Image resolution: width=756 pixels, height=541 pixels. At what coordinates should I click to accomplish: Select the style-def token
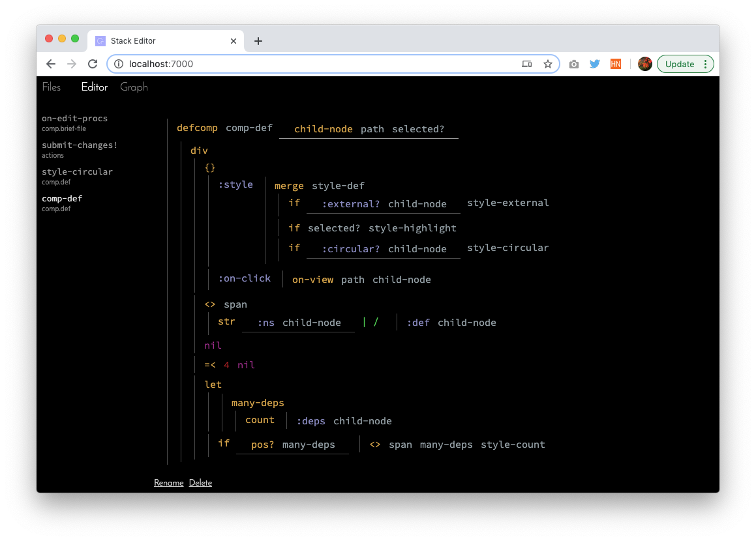338,186
